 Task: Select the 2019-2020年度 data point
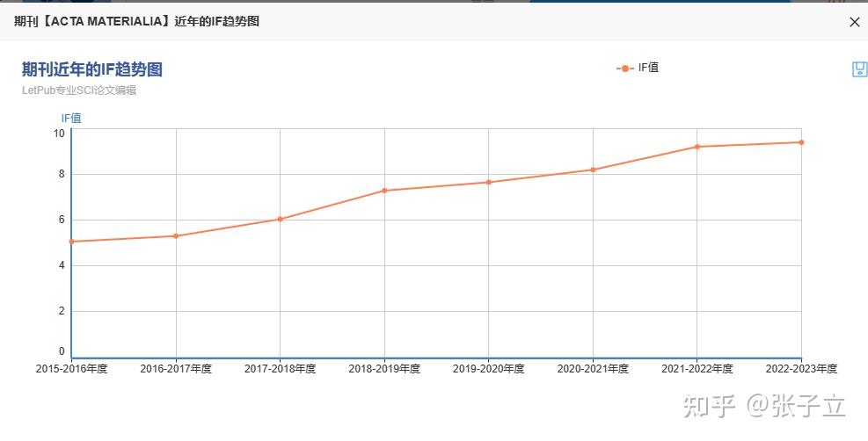(488, 183)
